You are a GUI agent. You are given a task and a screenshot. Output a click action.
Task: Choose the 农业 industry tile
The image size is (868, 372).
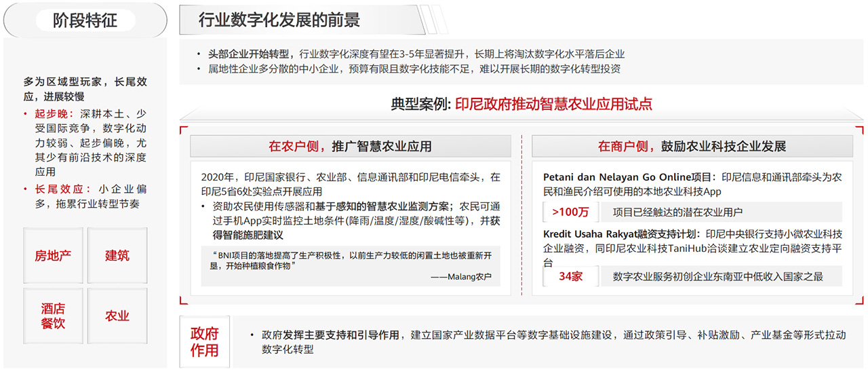point(117,316)
